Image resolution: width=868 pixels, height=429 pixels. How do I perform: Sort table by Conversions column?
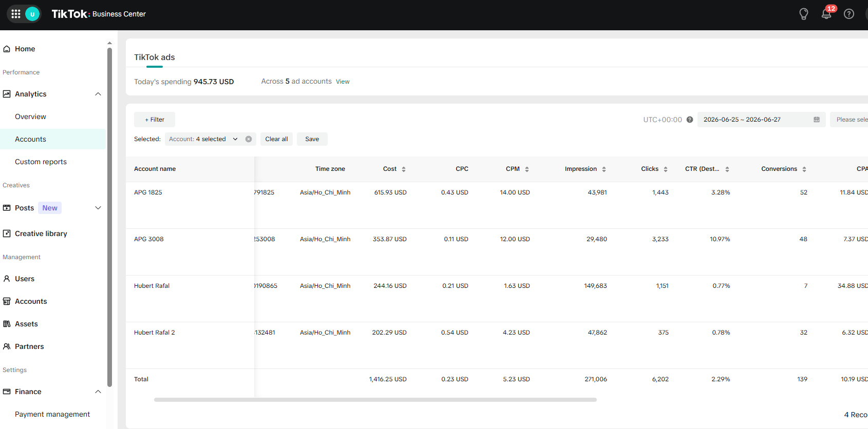804,169
